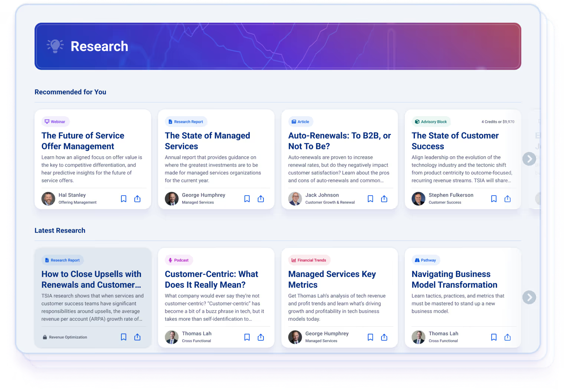This screenshot has height=392, width=570.
Task: Click the Customer Success label under Stephen Fulkerson
Action: click(445, 203)
